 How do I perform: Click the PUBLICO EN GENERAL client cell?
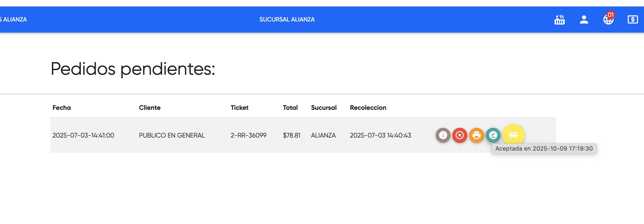(172, 135)
